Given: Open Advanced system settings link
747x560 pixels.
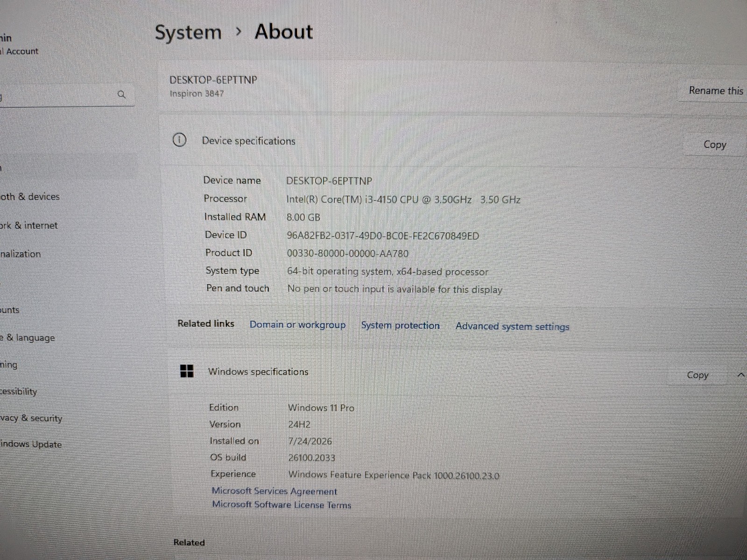Looking at the screenshot, I should (512, 327).
